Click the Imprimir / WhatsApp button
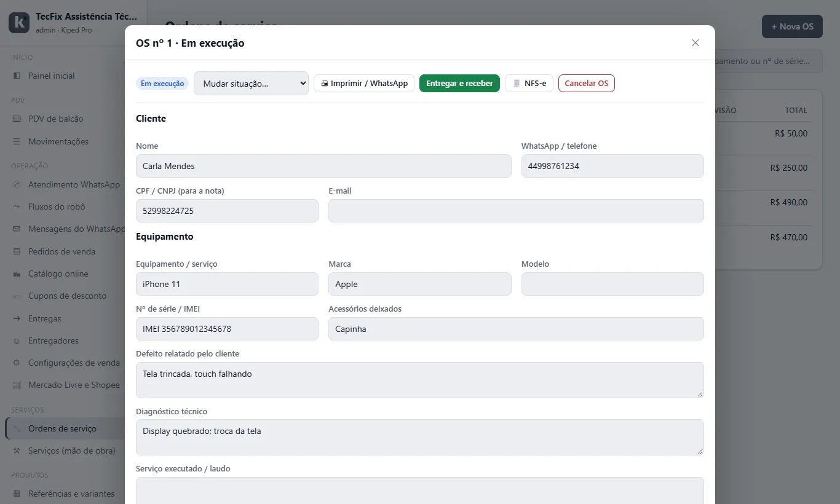 [364, 84]
